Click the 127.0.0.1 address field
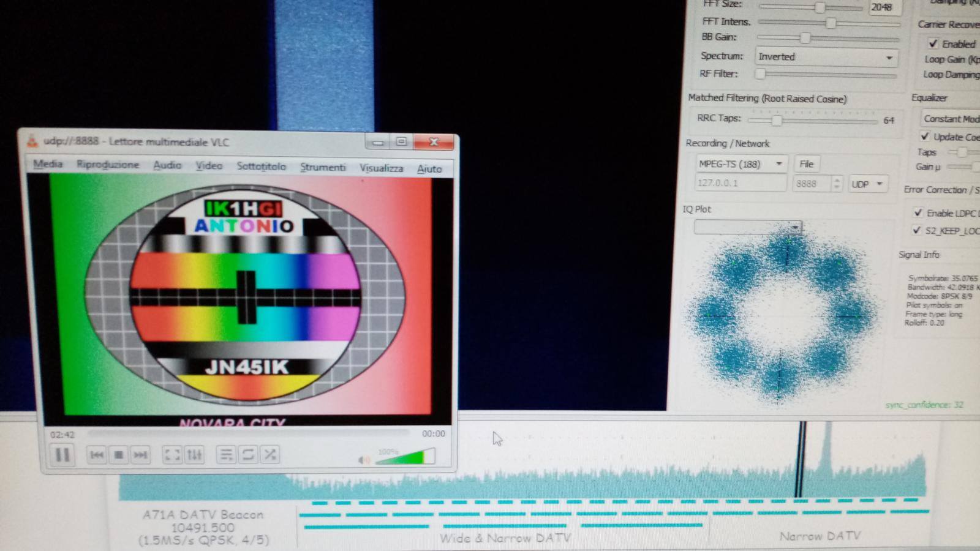Screen dimensions: 980x551 point(741,183)
